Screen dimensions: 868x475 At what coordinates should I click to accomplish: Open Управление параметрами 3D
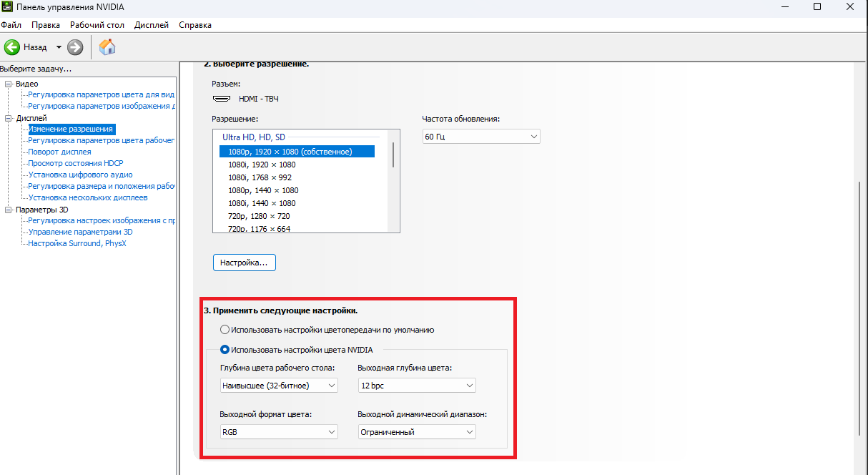[x=80, y=232]
